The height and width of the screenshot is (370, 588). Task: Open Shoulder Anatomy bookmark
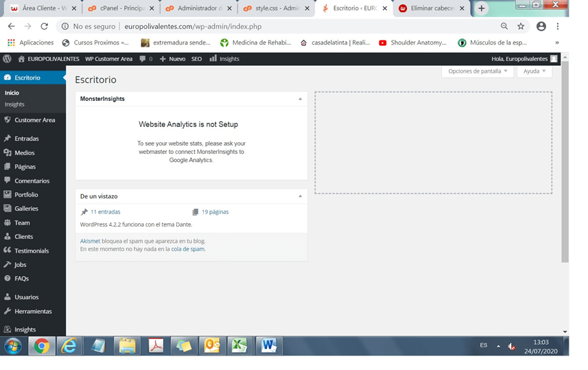pyautogui.click(x=412, y=43)
